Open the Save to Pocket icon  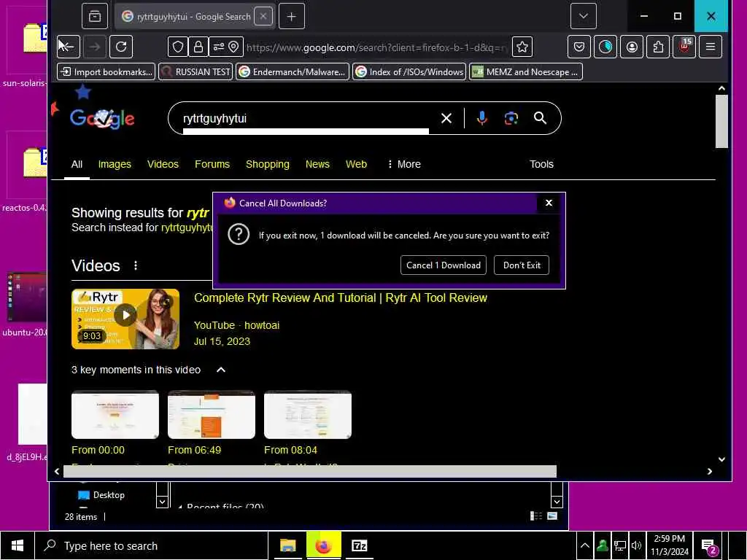point(578,47)
